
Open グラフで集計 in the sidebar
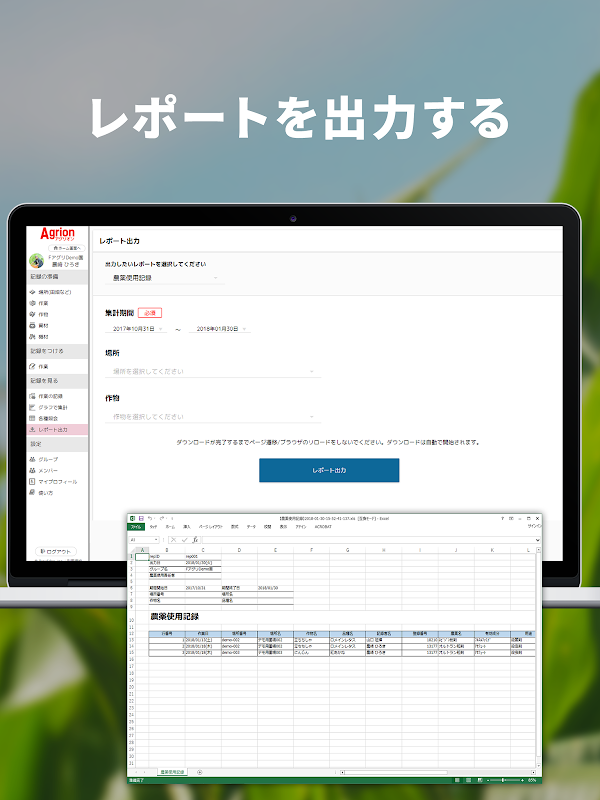pos(48,407)
